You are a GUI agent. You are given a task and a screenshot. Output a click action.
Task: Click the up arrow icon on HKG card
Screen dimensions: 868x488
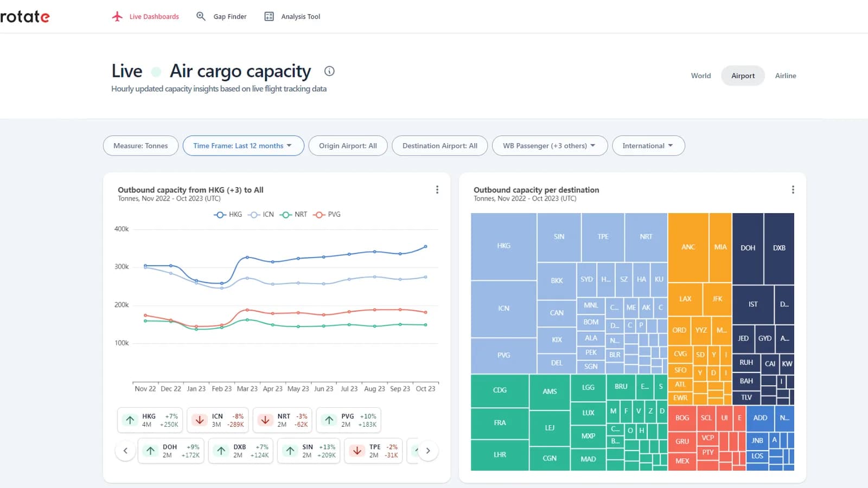pyautogui.click(x=130, y=420)
